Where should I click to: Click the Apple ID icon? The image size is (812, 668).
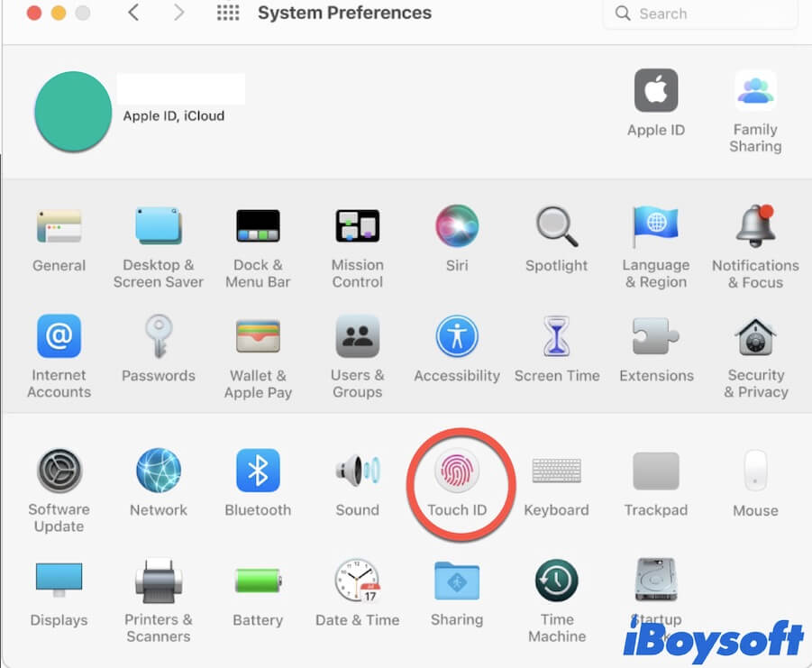click(656, 91)
